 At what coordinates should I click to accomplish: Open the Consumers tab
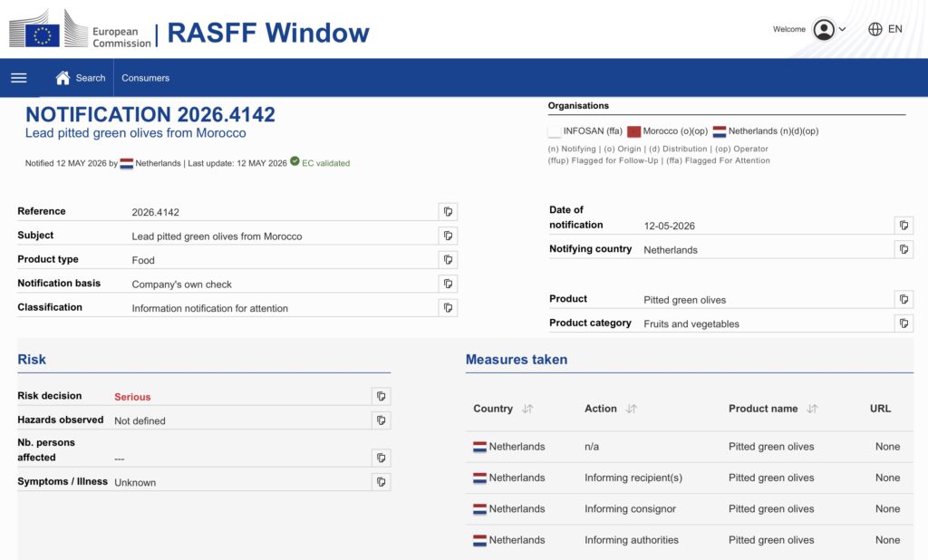coord(146,78)
